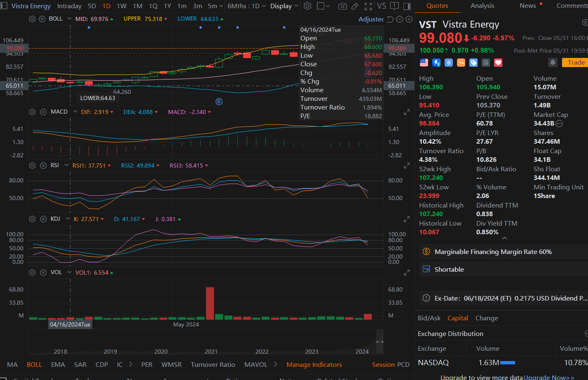This screenshot has height=380, width=588.
Task: Take a chart screenshot with camera icon
Action: coord(342,6)
